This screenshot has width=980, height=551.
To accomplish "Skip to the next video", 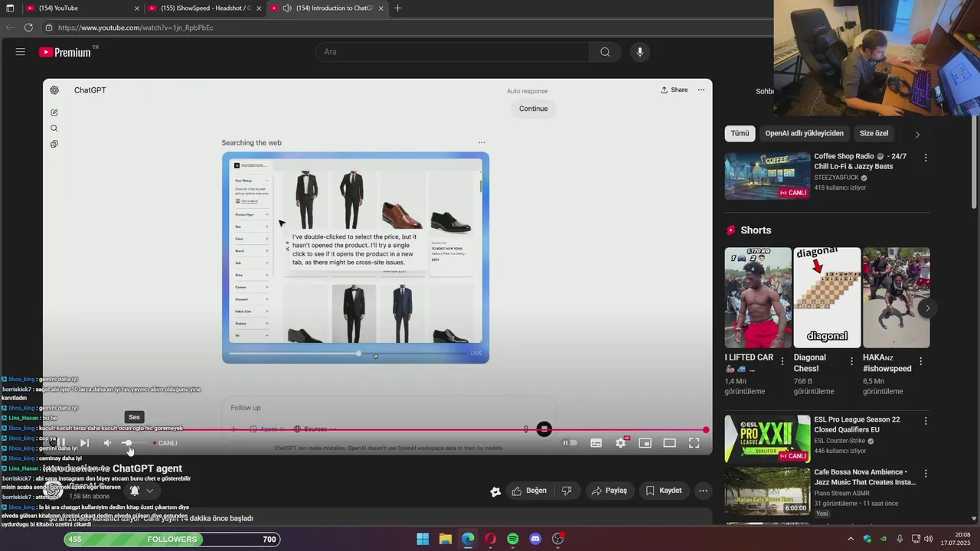I will [84, 443].
